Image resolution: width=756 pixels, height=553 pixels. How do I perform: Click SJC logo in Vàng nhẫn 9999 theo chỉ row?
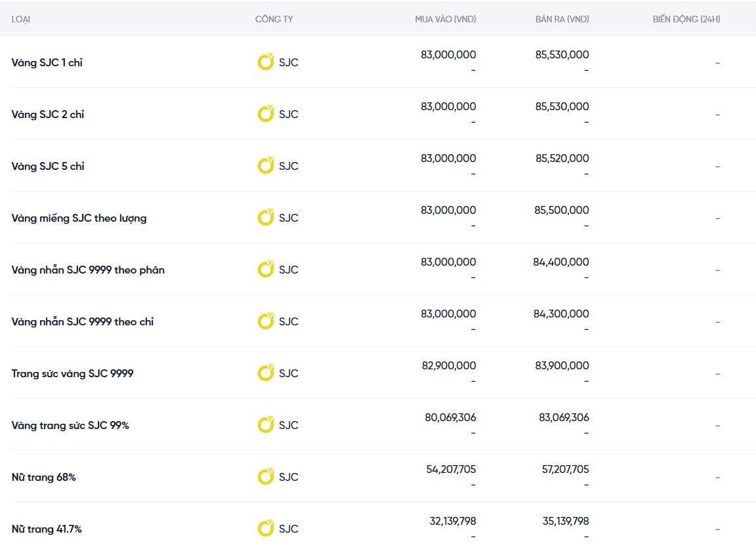(265, 321)
